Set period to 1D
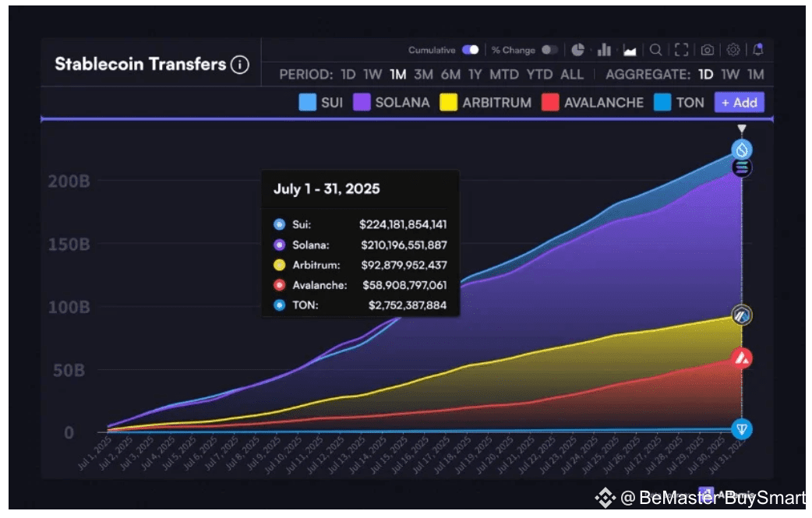Viewport: 812px width, 518px height. point(348,75)
